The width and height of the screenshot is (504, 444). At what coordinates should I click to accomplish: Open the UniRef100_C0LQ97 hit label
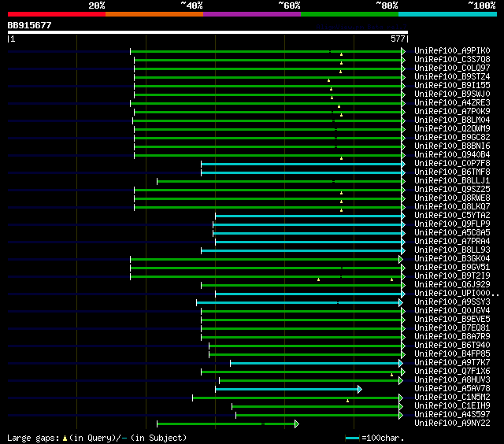click(452, 68)
